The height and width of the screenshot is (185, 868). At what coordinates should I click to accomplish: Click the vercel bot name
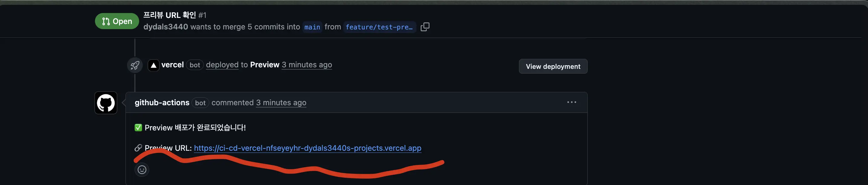172,65
